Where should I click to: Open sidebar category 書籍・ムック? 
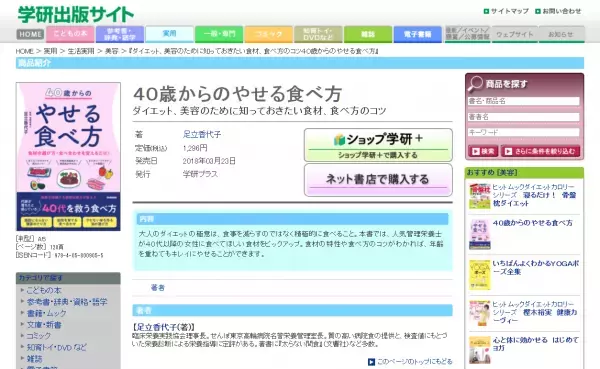[46, 313]
